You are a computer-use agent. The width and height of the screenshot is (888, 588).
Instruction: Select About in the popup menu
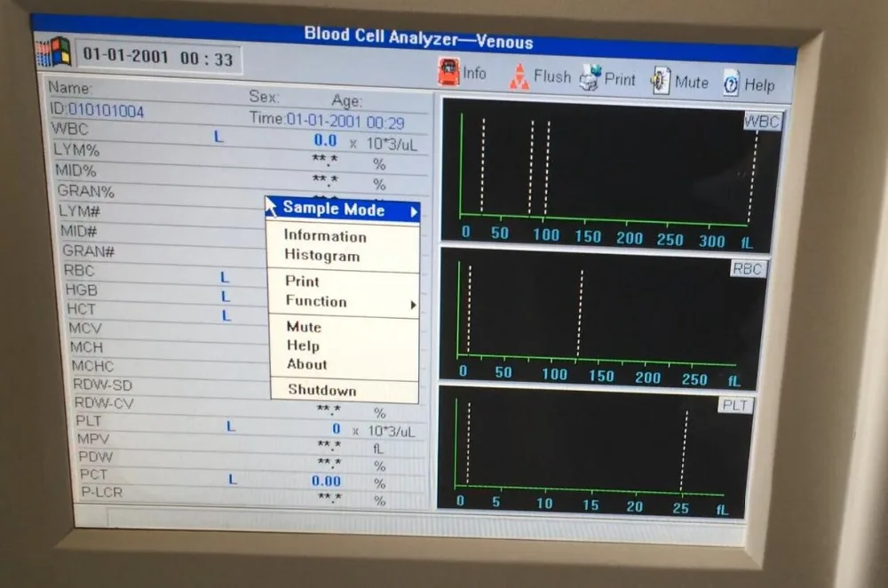coord(307,364)
